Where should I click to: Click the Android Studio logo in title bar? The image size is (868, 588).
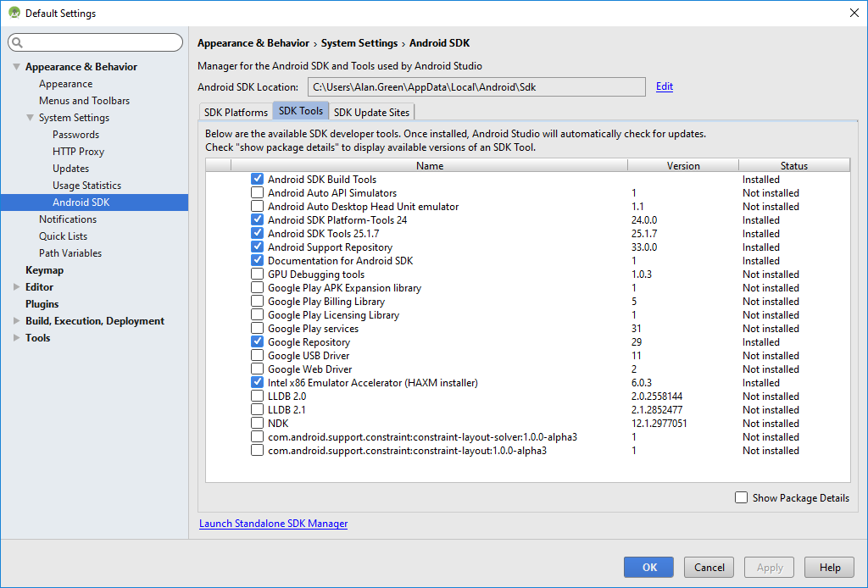coord(14,13)
